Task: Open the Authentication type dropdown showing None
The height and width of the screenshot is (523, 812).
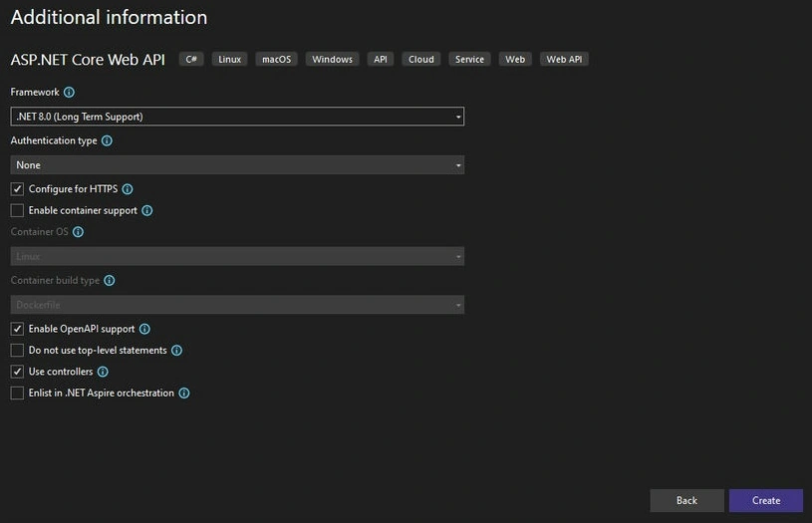Action: (237, 165)
